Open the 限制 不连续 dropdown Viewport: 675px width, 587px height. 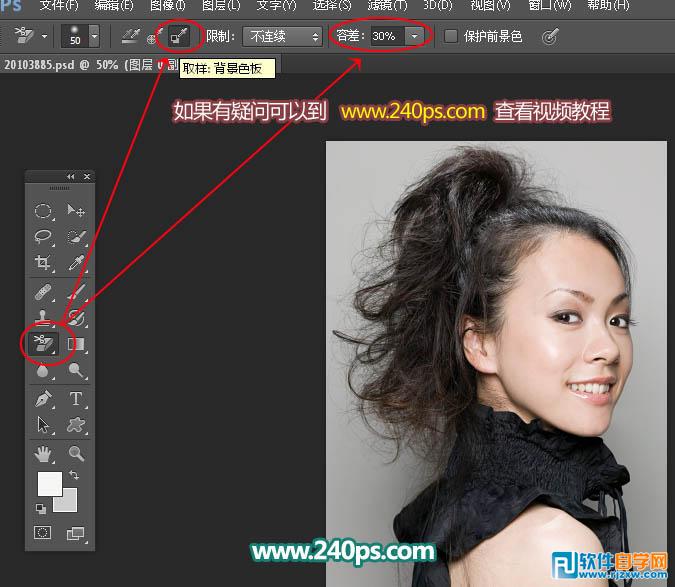pyautogui.click(x=282, y=36)
